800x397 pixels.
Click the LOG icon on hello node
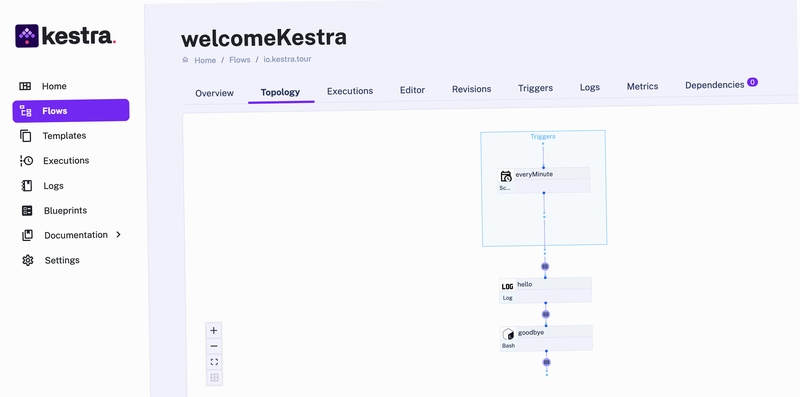[508, 287]
